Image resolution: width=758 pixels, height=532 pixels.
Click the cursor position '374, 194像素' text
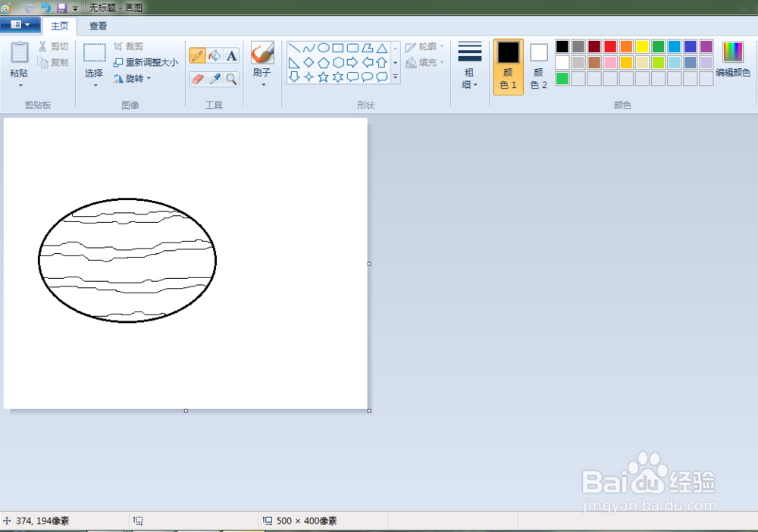pyautogui.click(x=42, y=521)
